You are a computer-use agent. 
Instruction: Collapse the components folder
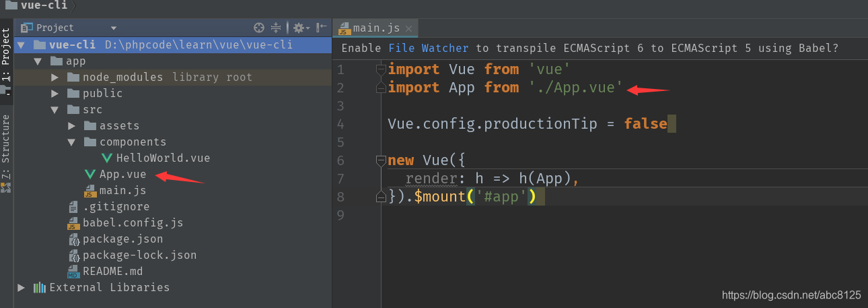click(x=72, y=142)
